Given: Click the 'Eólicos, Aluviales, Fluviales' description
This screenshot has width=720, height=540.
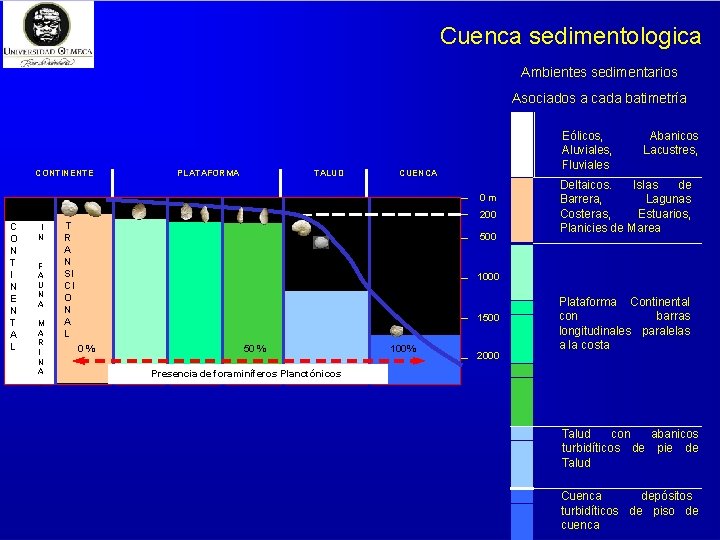Looking at the screenshot, I should point(630,150).
